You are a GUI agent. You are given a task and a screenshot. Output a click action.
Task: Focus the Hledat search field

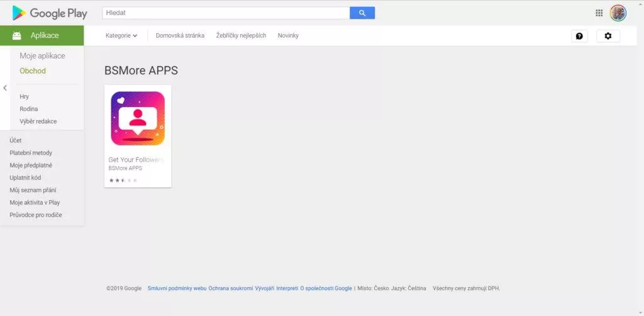coord(226,13)
